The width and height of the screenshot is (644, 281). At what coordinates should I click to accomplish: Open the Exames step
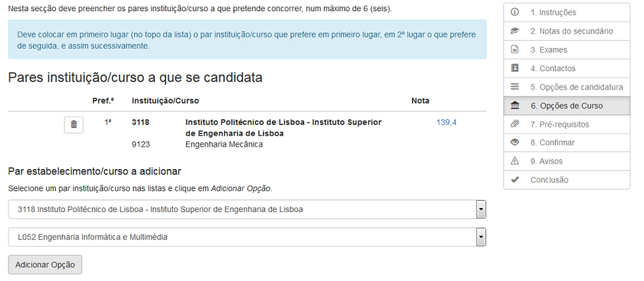pyautogui.click(x=548, y=50)
